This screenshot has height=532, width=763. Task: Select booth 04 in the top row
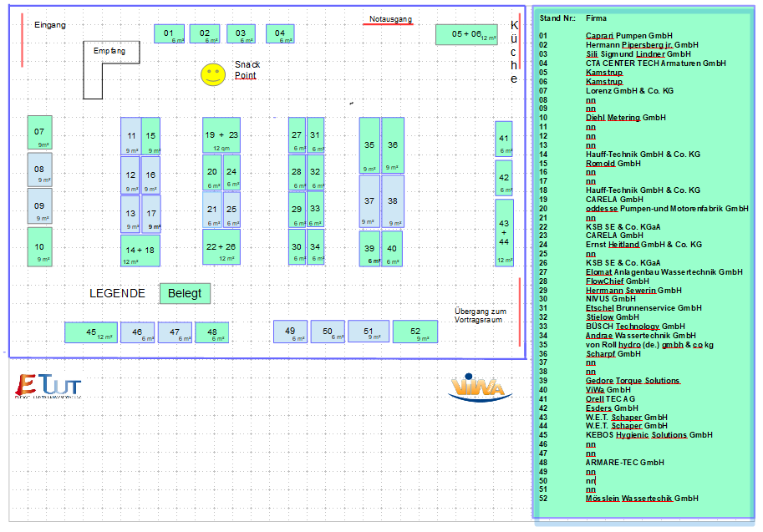280,33
